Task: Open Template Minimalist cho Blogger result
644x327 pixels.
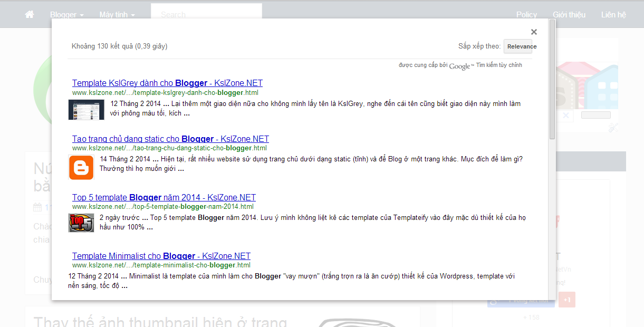Action: click(x=161, y=256)
